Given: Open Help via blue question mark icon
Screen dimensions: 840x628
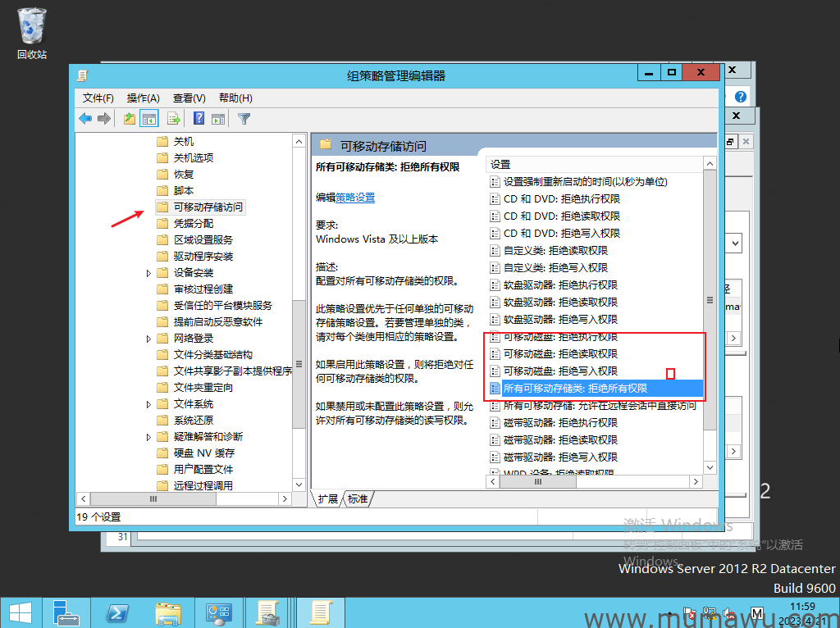Looking at the screenshot, I should pyautogui.click(x=199, y=119).
